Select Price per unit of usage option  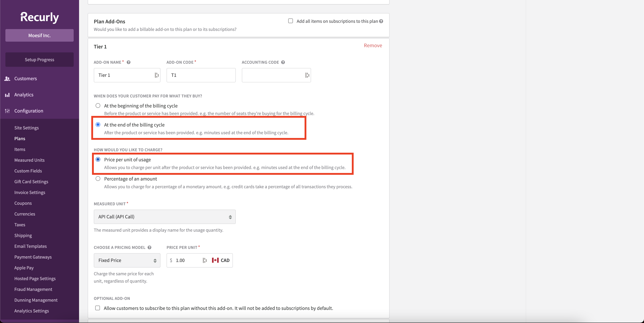click(x=98, y=160)
